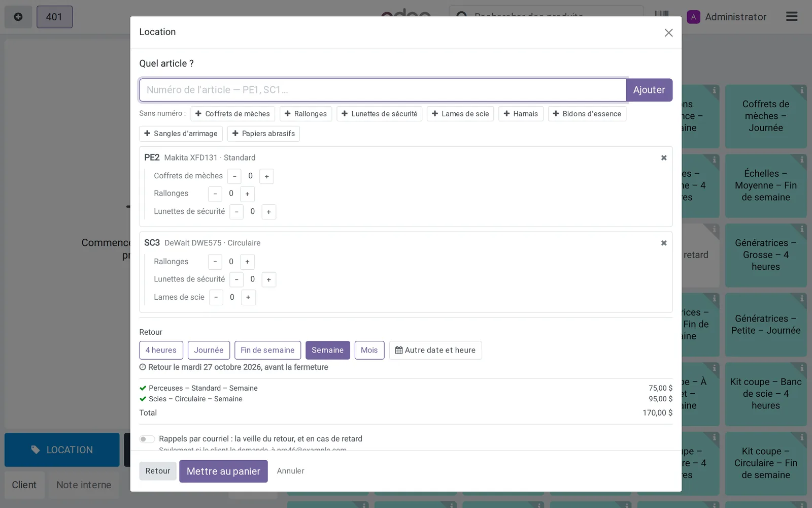Add Bidons d'essence without number
The height and width of the screenshot is (508, 812).
pyautogui.click(x=587, y=114)
